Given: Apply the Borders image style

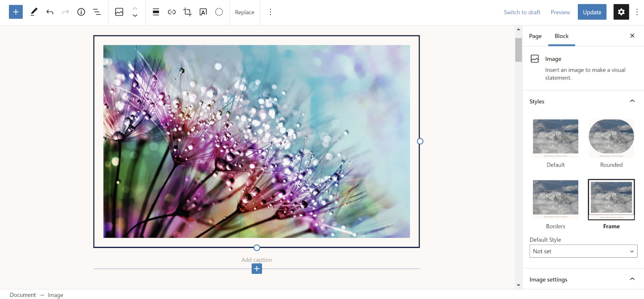Looking at the screenshot, I should [556, 204].
